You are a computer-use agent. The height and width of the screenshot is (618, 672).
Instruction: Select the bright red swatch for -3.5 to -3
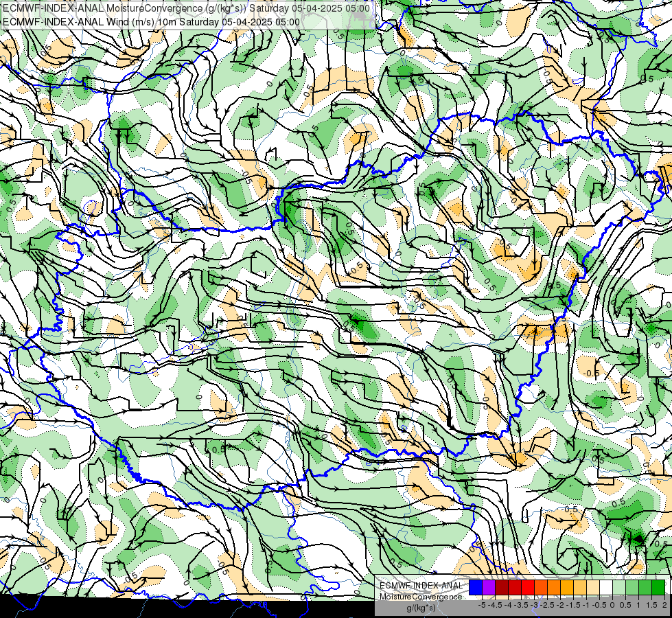528,588
